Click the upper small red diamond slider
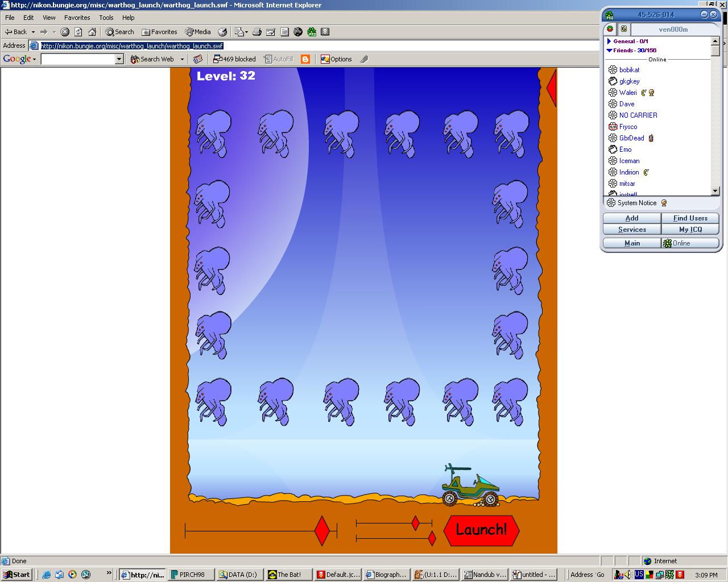728x582 pixels. [x=415, y=523]
